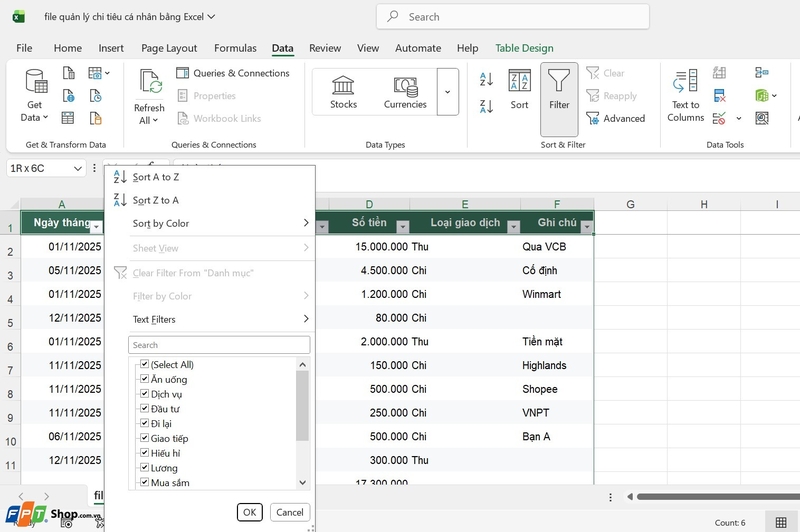800x532 pixels.
Task: Click the Stocks data type icon
Action: click(x=343, y=85)
